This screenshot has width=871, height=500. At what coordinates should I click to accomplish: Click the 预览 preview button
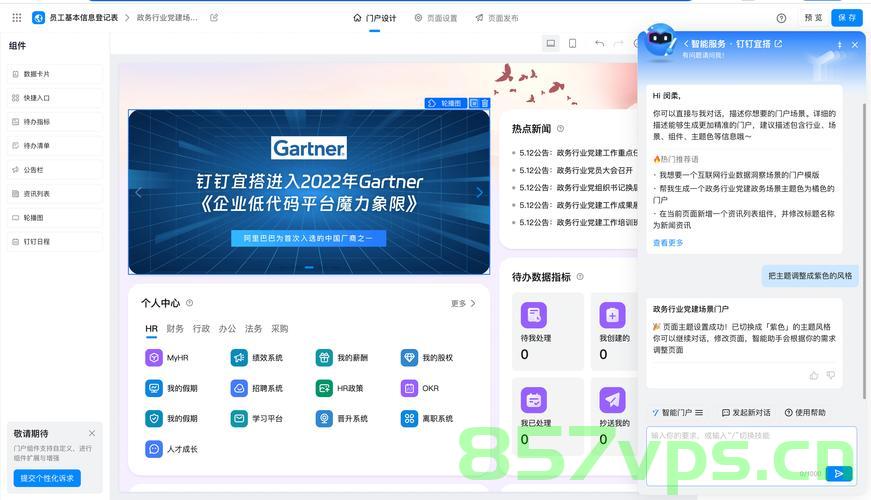tap(813, 18)
